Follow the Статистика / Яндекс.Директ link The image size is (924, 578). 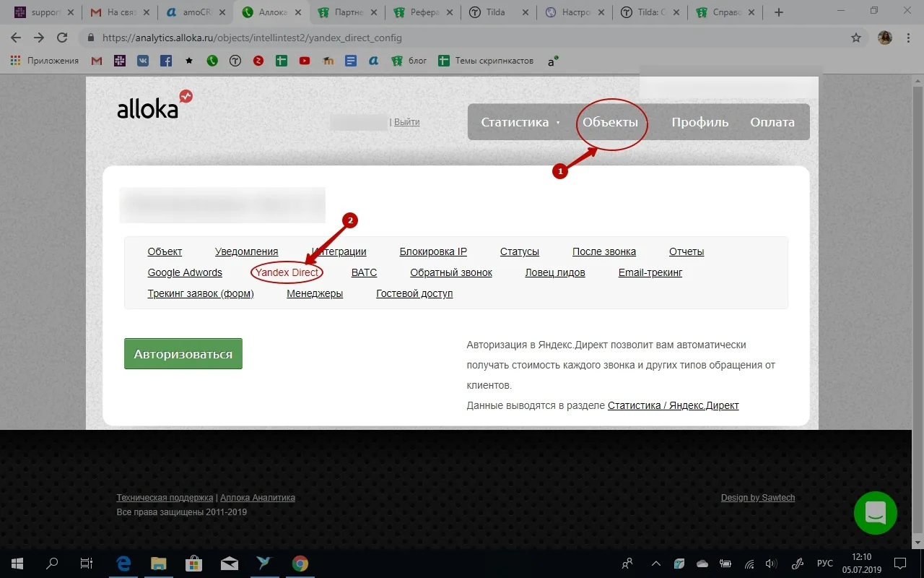coord(674,405)
